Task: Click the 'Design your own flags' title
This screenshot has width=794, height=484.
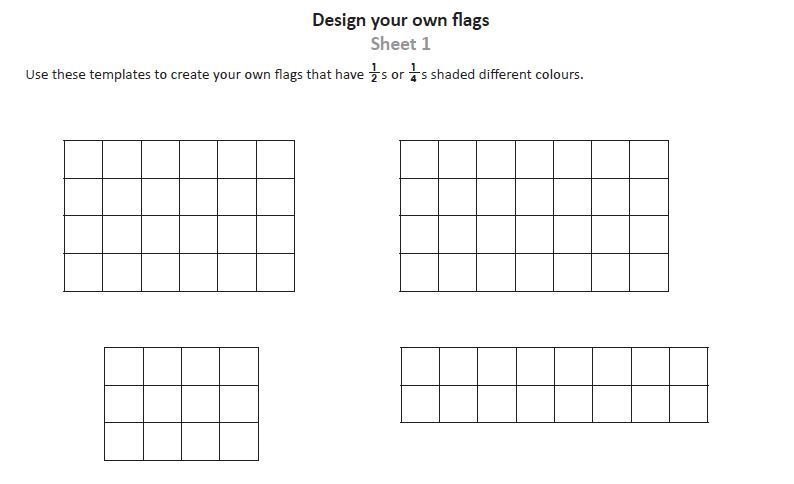Action: [401, 20]
